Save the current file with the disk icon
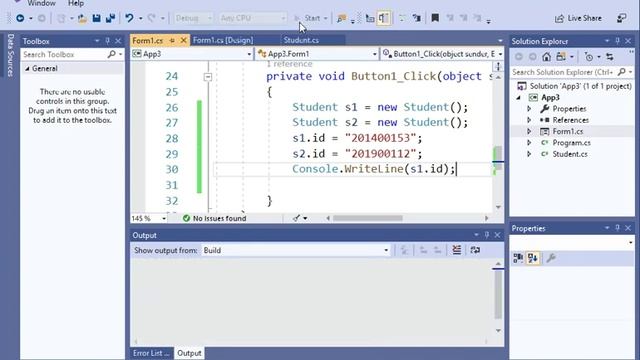640x360 pixels. 96,18
